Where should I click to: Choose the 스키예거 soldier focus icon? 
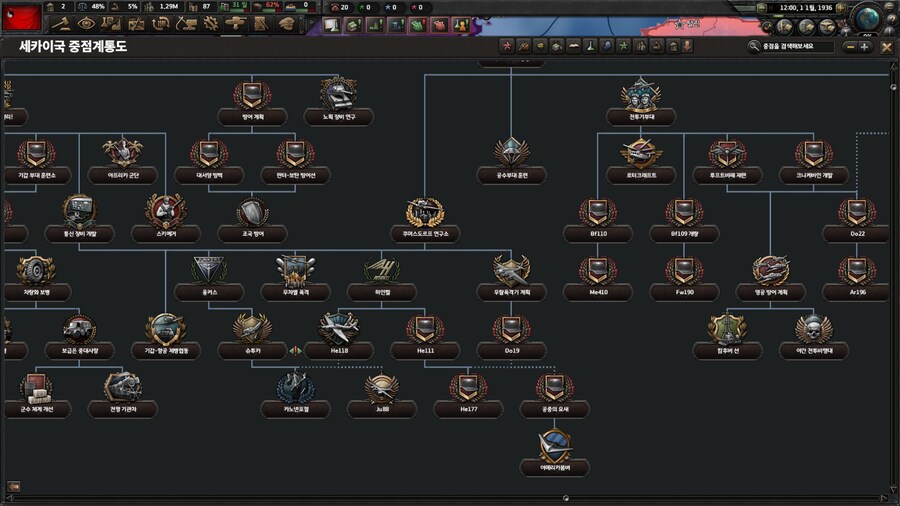pyautogui.click(x=165, y=211)
